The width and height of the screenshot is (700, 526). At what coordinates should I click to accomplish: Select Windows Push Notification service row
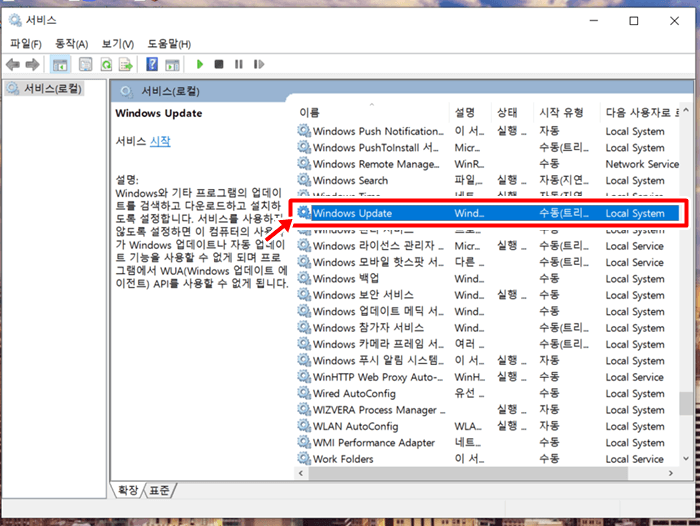click(x=488, y=131)
